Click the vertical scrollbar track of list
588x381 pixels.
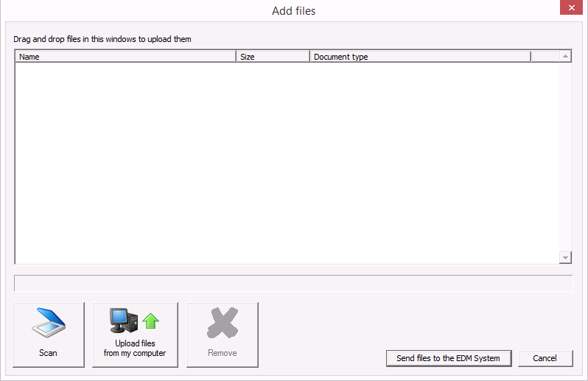pos(565,157)
